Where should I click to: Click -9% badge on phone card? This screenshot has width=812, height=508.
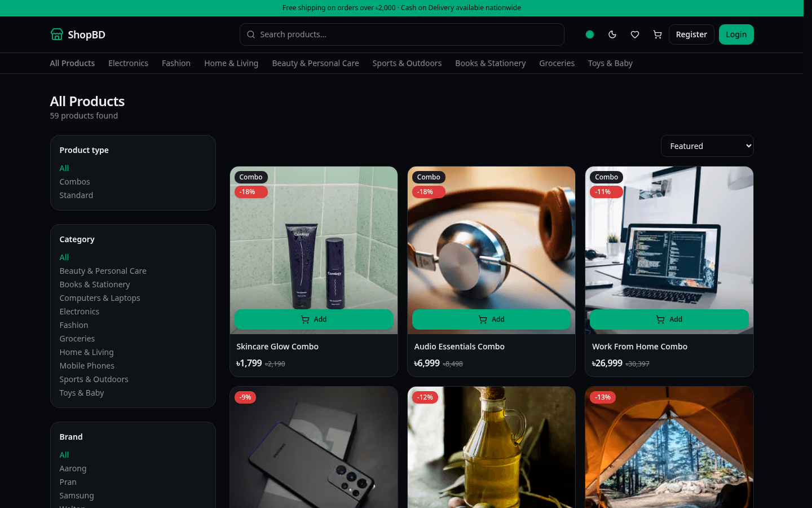[x=245, y=397]
